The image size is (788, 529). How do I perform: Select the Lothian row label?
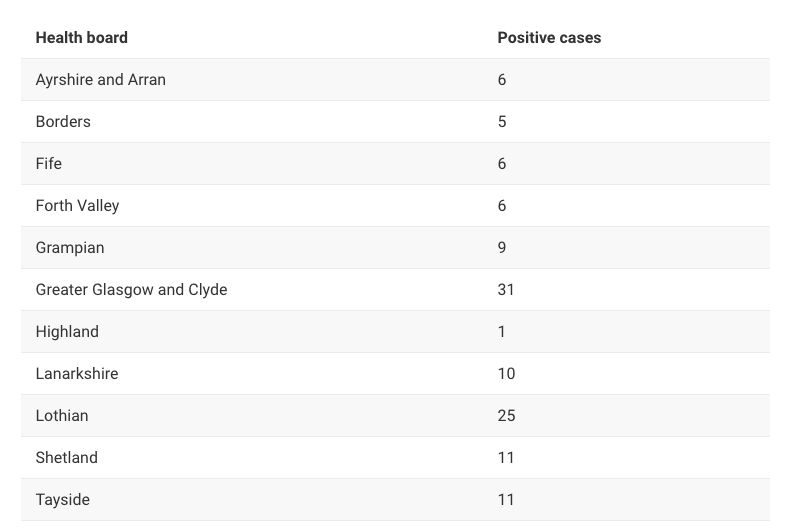tap(62, 416)
